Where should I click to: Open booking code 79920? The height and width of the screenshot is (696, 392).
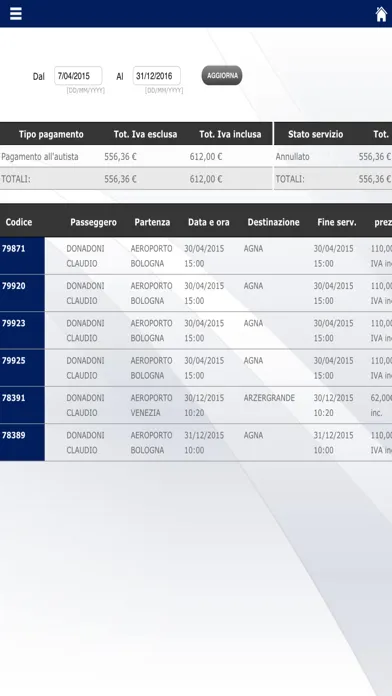(x=14, y=286)
